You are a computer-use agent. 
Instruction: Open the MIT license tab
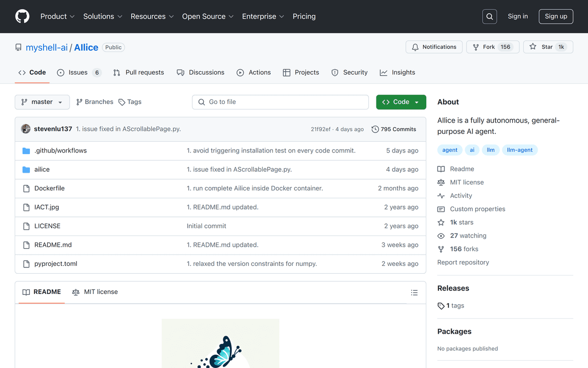(95, 292)
